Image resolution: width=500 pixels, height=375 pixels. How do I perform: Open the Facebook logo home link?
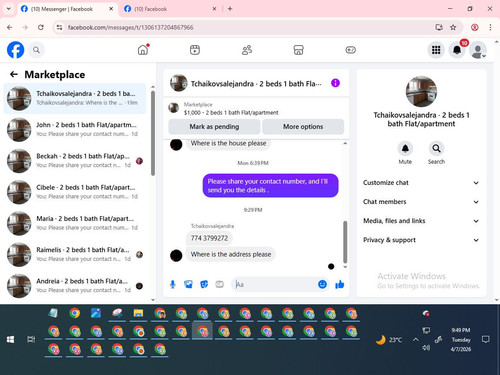coord(15,50)
